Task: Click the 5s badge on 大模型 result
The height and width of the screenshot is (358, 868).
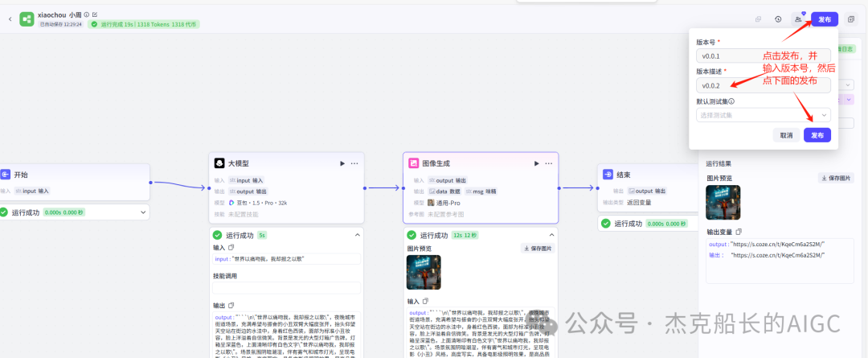Action: click(x=262, y=235)
